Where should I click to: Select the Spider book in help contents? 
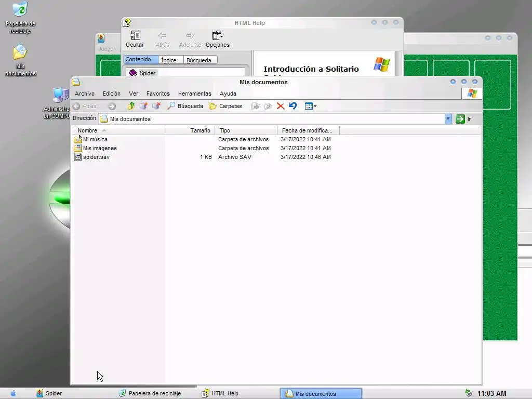142,73
